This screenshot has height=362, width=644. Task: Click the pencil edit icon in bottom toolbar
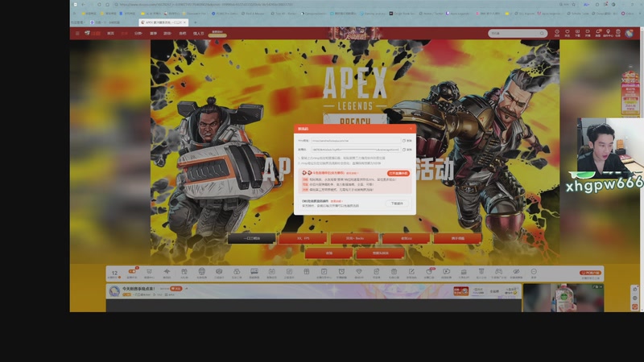tap(411, 273)
